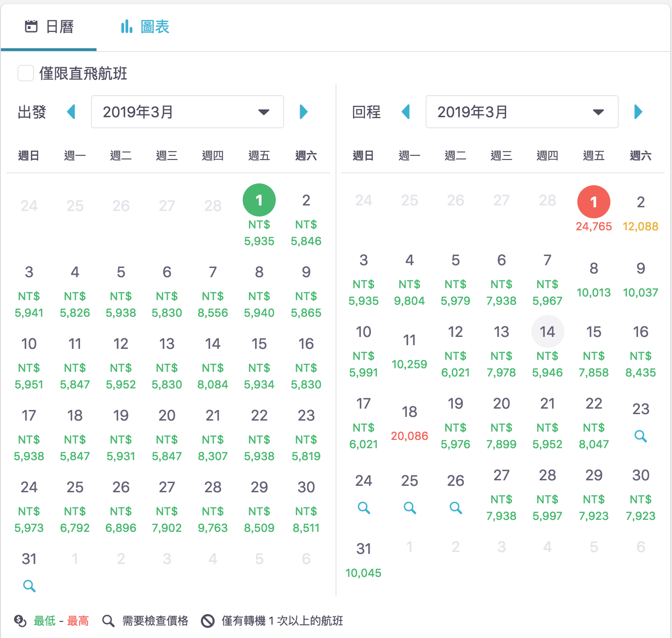
Task: Select the 日曆 tab
Action: (x=49, y=26)
